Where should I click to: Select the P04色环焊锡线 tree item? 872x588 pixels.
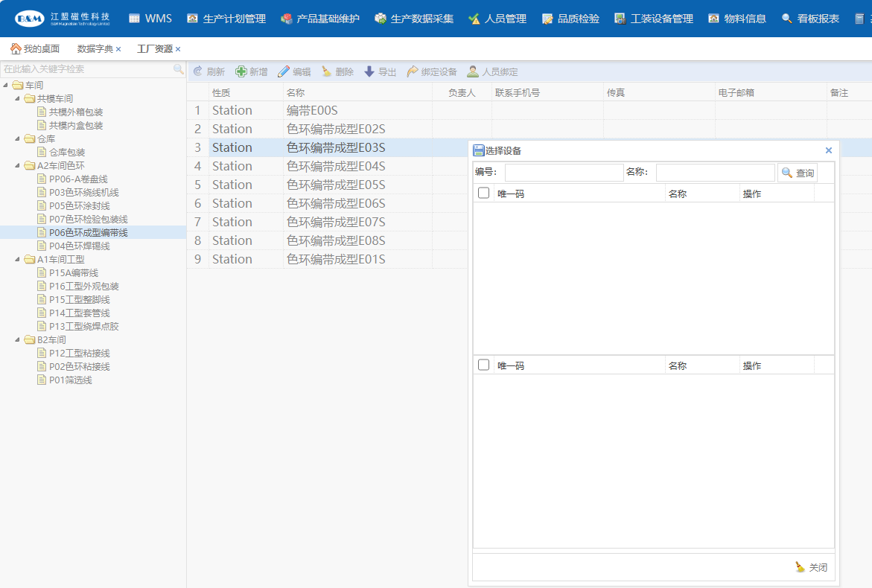pyautogui.click(x=79, y=246)
